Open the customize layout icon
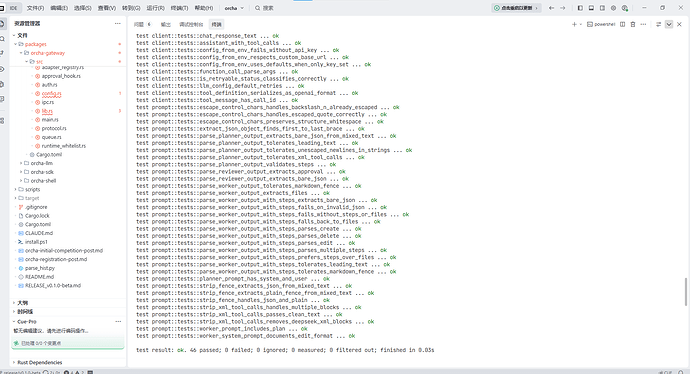690x374 pixels. coord(613,8)
